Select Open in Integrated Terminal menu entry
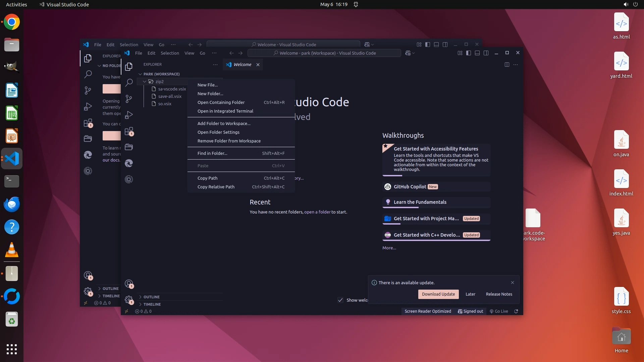This screenshot has height=362, width=644. 225,111
